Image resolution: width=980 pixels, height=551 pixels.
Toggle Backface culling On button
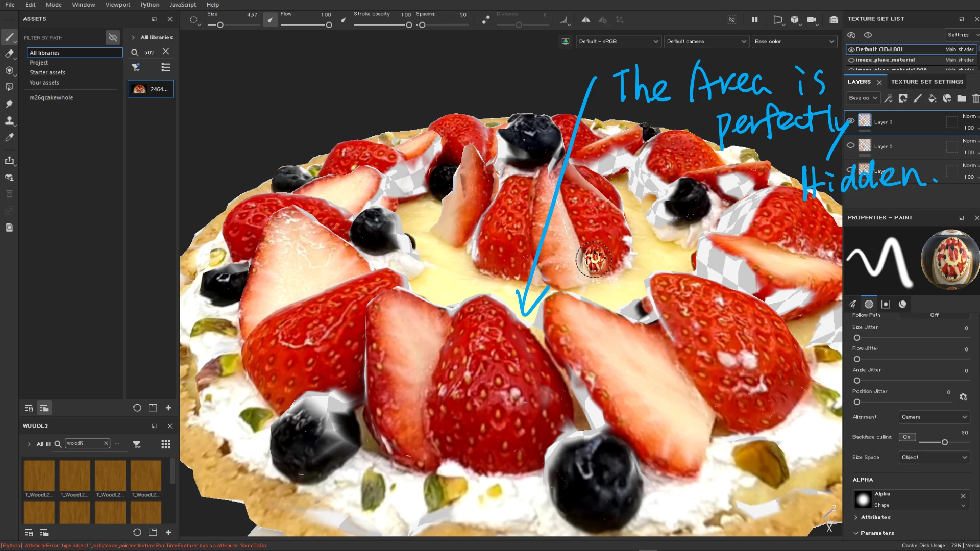[x=907, y=437]
